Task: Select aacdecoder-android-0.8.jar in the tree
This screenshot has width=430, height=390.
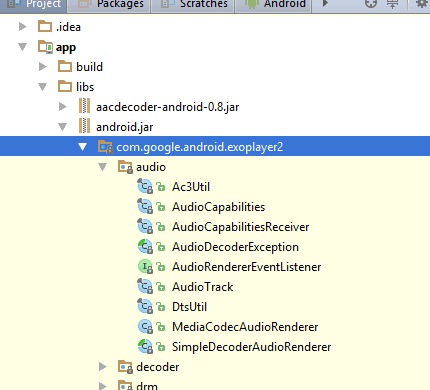Action: [x=167, y=107]
